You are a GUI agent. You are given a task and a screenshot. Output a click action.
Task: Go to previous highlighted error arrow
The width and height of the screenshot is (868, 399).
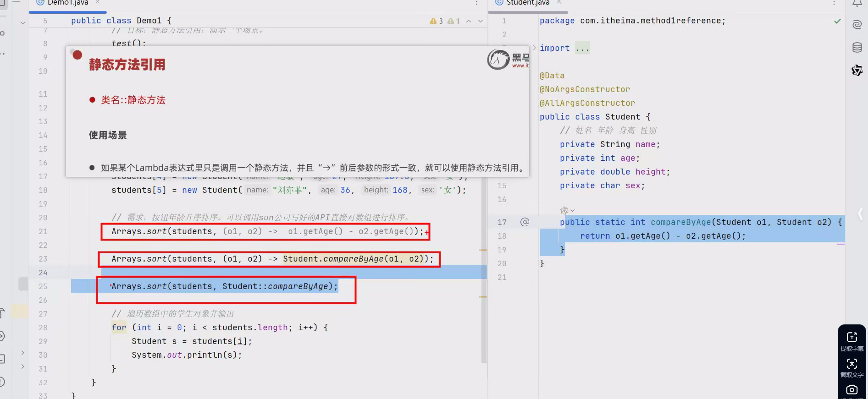pyautogui.click(x=469, y=21)
